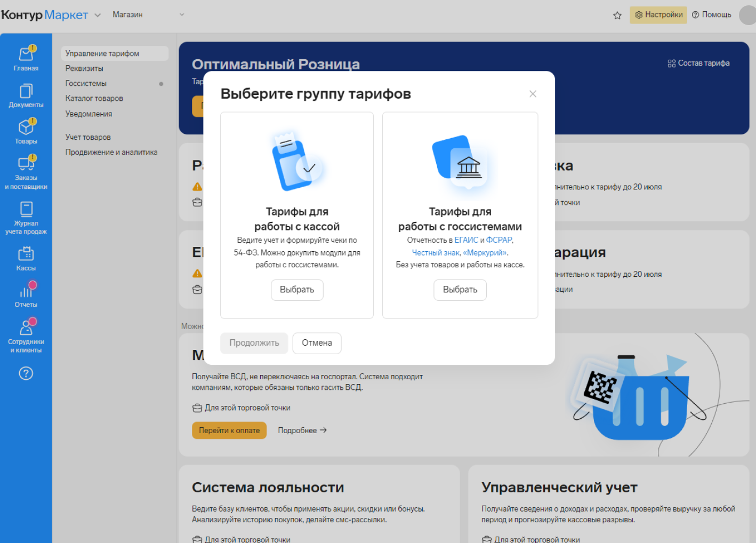Click the Продолжить button
Screen dimensions: 756x543
pos(254,343)
